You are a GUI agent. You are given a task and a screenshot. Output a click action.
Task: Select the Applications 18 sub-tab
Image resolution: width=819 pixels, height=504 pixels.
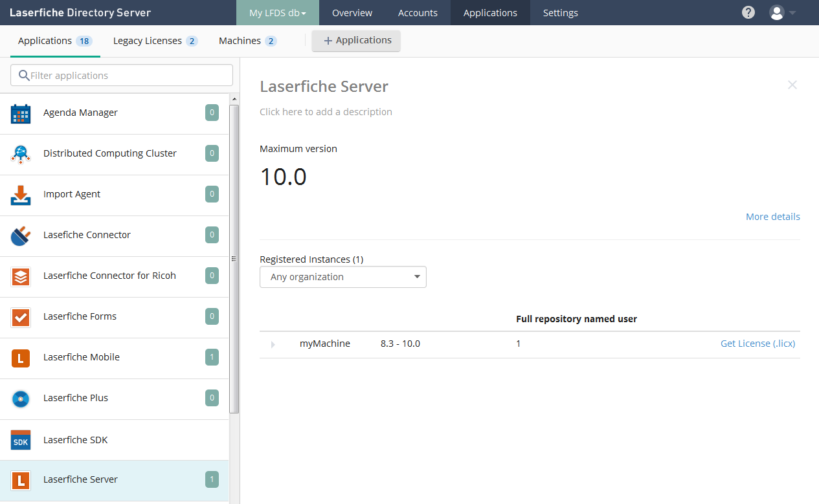pyautogui.click(x=55, y=41)
